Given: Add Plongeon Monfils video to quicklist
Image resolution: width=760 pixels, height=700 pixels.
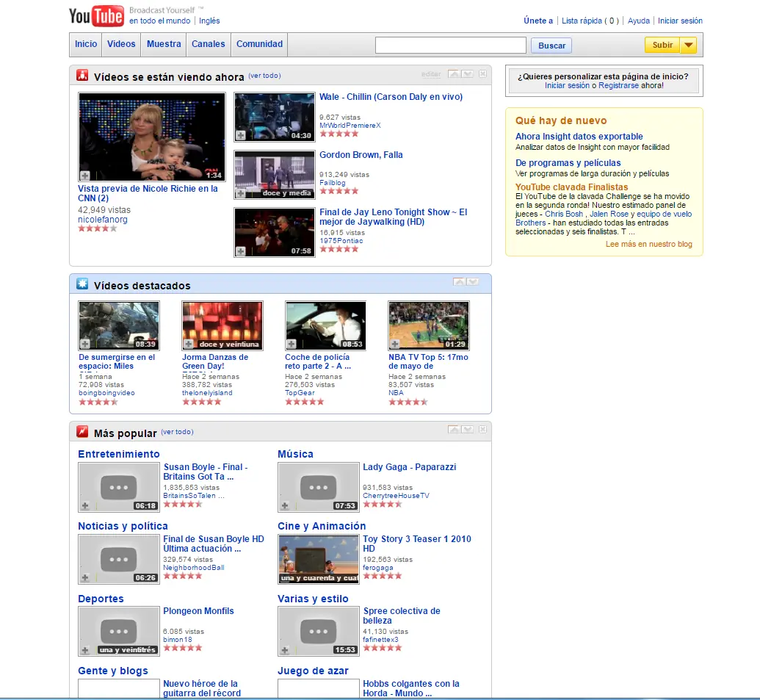Looking at the screenshot, I should coord(85,650).
